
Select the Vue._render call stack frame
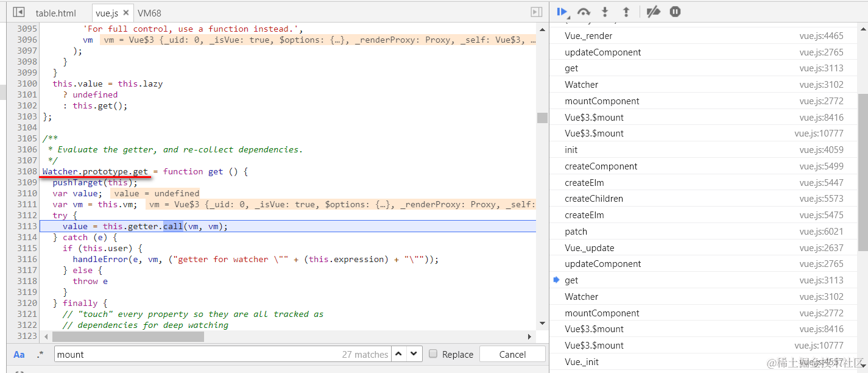(x=704, y=36)
